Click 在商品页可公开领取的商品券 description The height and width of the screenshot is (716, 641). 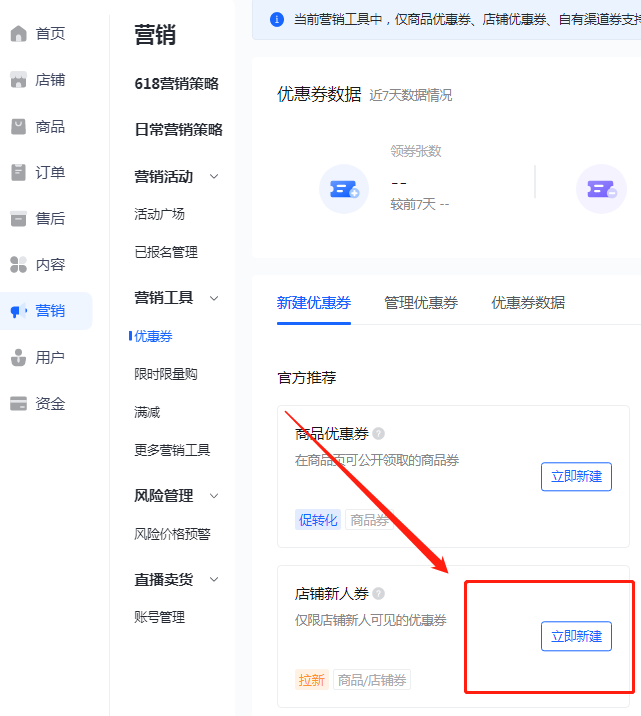coord(377,460)
